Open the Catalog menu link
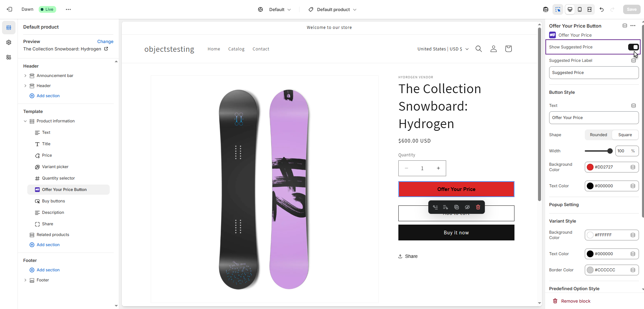This screenshot has width=644, height=309. [236, 49]
